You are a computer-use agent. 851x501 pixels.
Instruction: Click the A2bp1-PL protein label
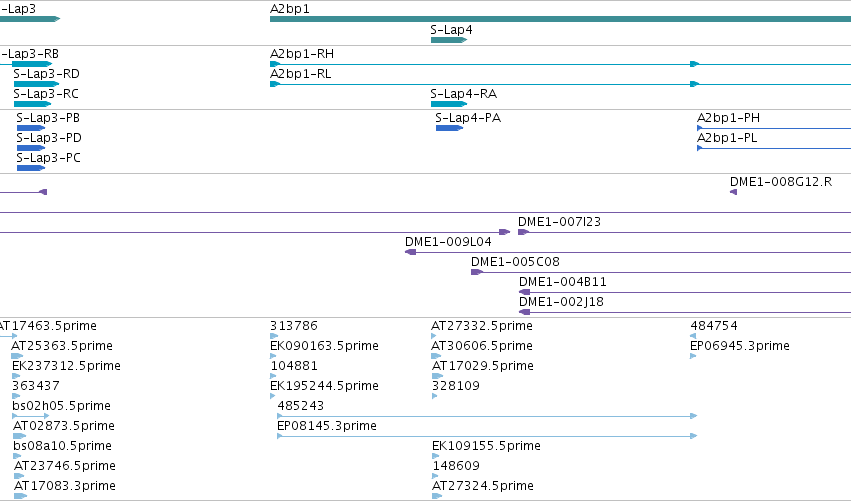point(727,138)
